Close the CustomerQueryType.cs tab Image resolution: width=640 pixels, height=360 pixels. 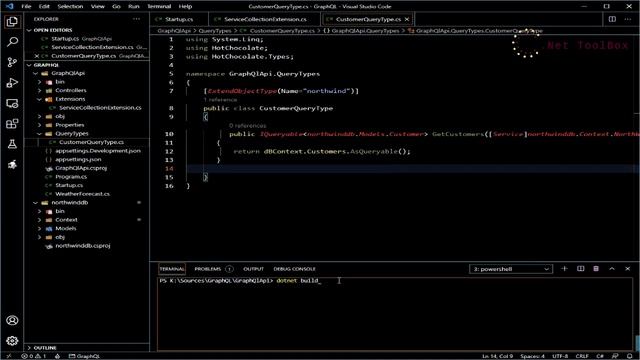(x=407, y=19)
